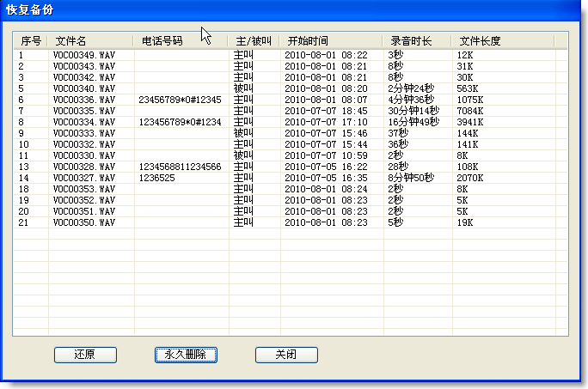Select file VOC00334.WAV

coord(84,122)
